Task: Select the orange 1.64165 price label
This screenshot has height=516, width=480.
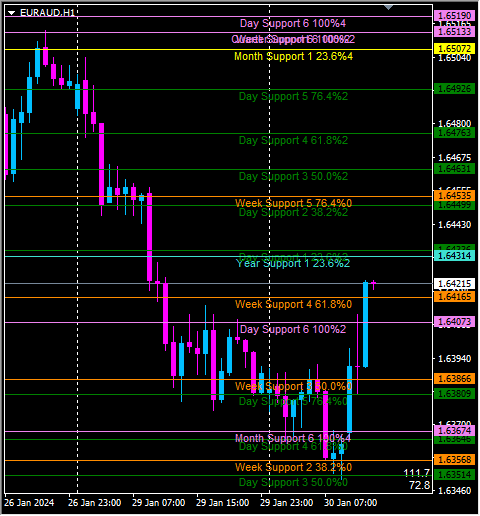Action: click(455, 297)
